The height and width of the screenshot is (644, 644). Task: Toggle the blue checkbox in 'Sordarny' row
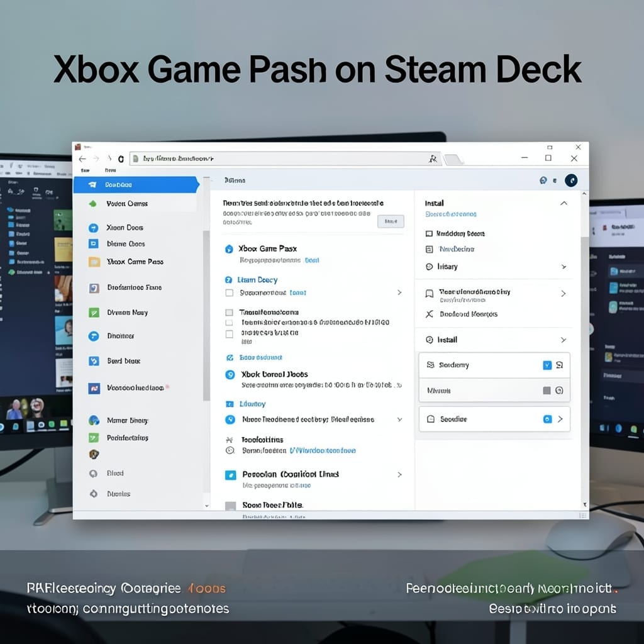pyautogui.click(x=547, y=365)
